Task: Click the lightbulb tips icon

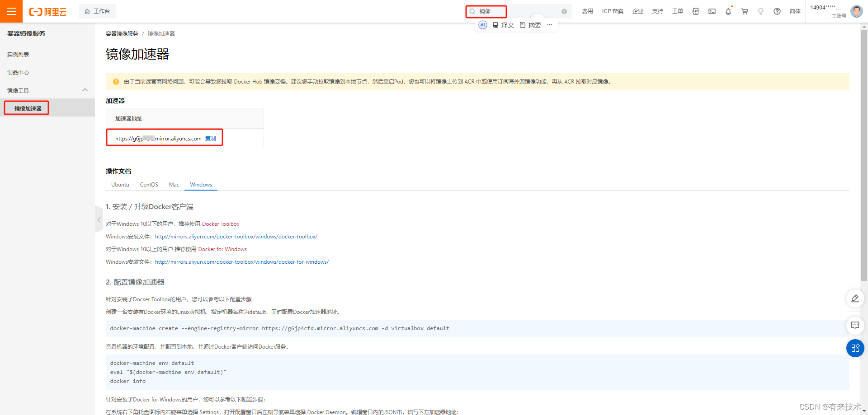Action: [761, 11]
